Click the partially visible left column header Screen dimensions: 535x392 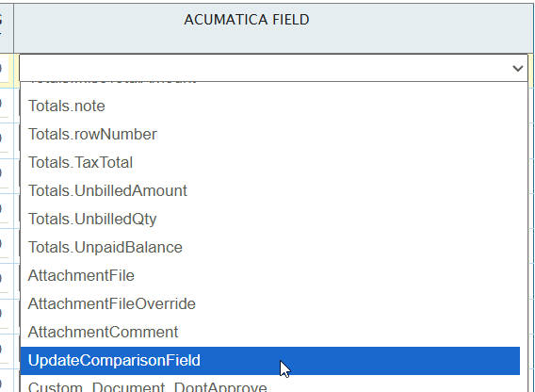click(7, 28)
